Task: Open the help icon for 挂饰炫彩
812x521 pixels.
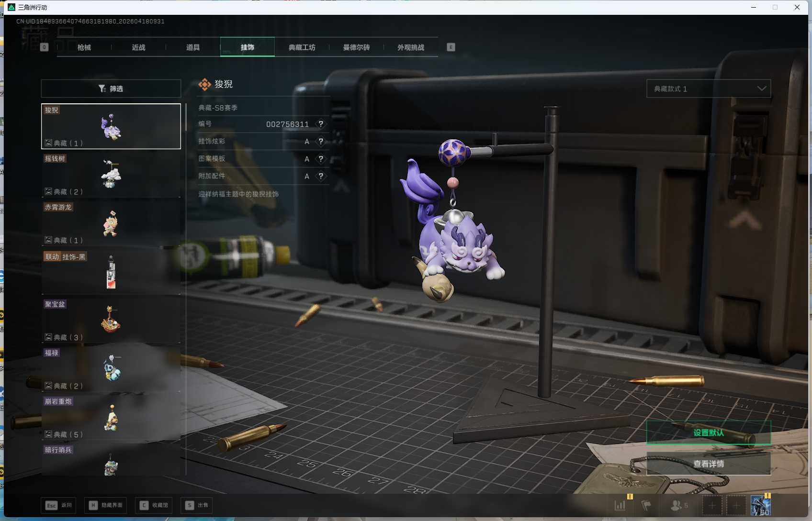Action: pos(321,142)
